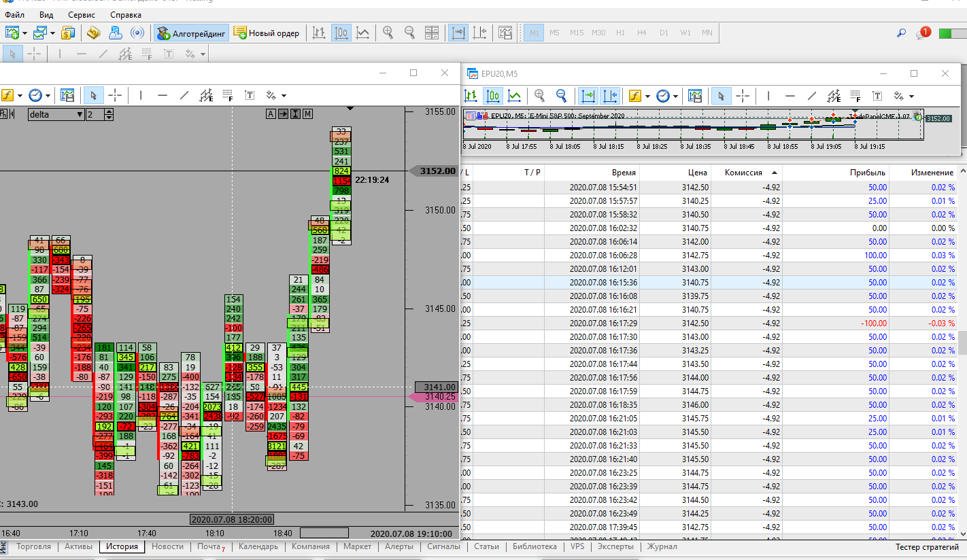Select the crosshair tool in EPU20 window
Viewport: 967px width, 560px height.
click(743, 96)
